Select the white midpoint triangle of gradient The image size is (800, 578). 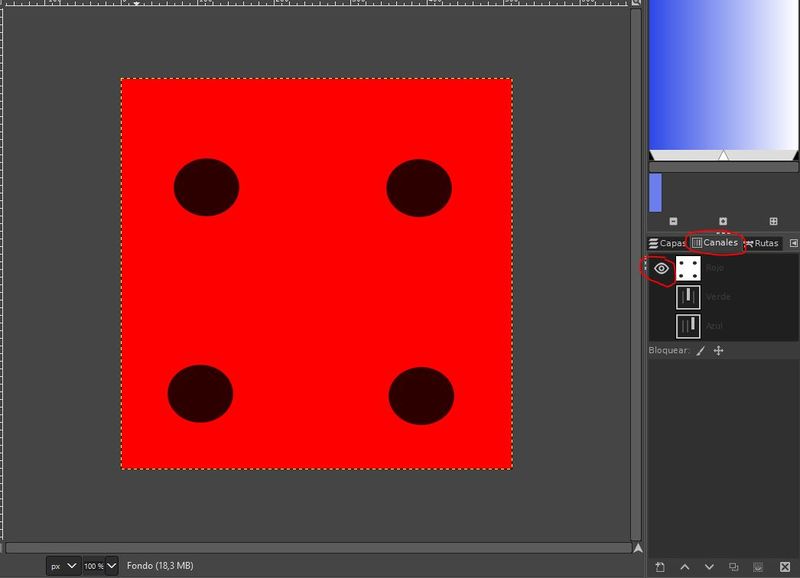click(723, 156)
